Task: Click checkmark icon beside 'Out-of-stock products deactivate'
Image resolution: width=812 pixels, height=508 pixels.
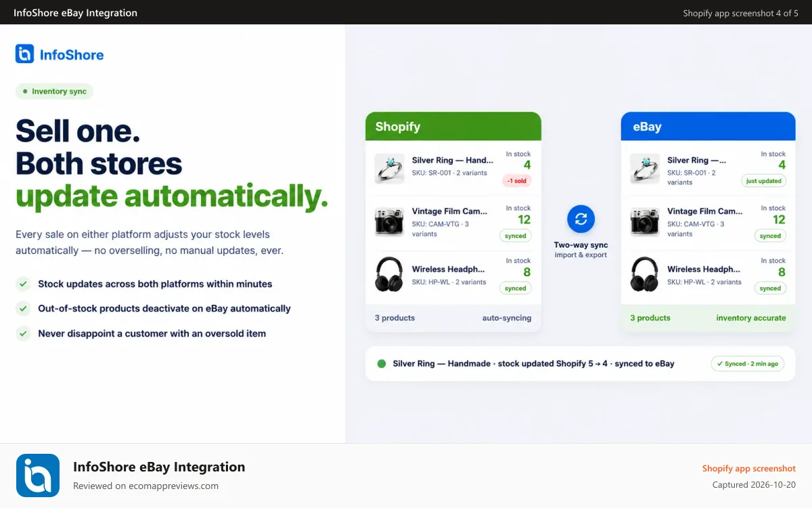Action: coord(23,308)
